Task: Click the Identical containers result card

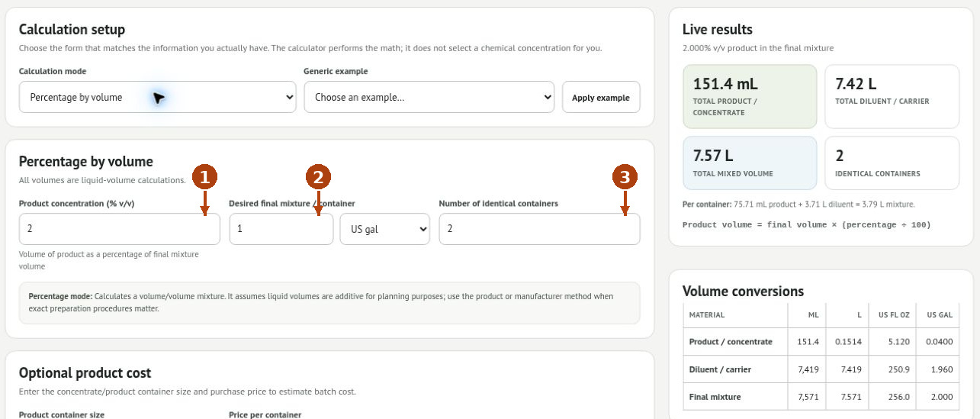Action: [x=892, y=163]
